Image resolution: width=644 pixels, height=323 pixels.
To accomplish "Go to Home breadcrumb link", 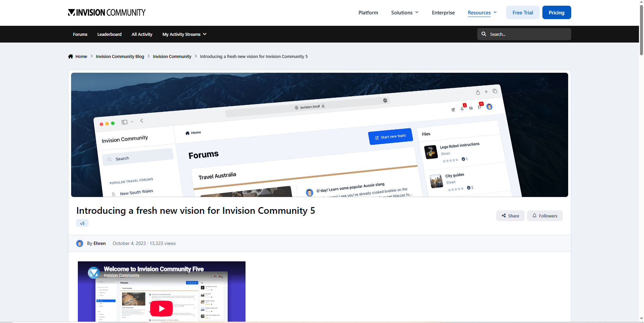I will [x=81, y=56].
